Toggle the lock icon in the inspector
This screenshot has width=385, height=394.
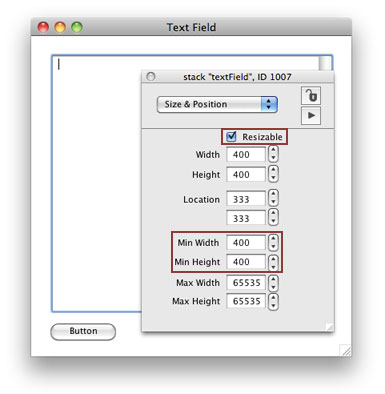[311, 96]
